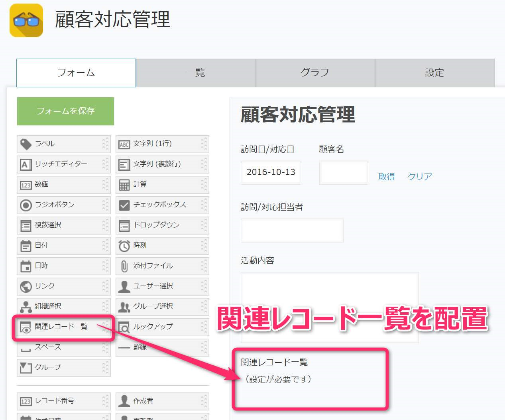Click the 罫線 field item

point(162,347)
